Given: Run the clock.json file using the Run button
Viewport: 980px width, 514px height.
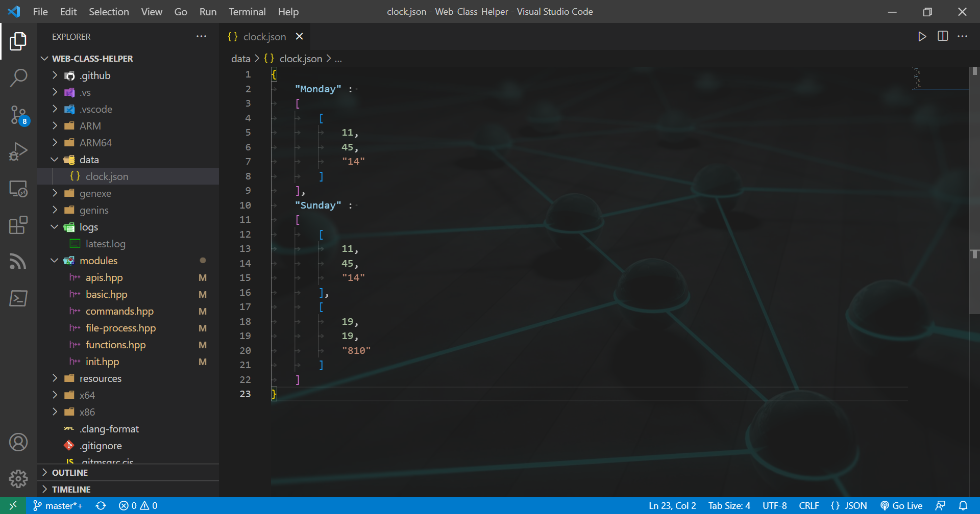Looking at the screenshot, I should (x=922, y=36).
